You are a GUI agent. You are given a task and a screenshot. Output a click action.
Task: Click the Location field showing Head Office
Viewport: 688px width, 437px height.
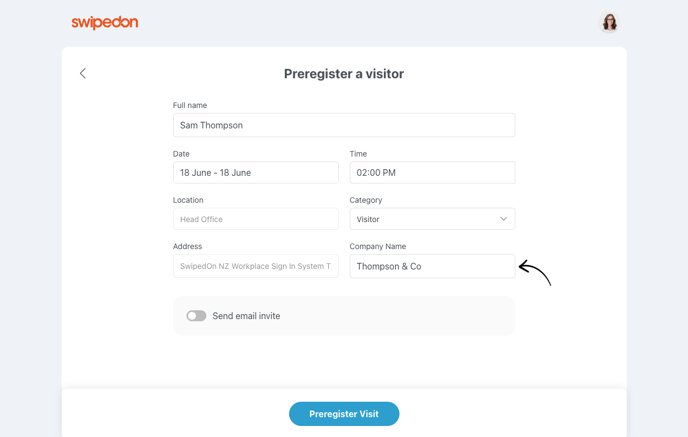(256, 218)
